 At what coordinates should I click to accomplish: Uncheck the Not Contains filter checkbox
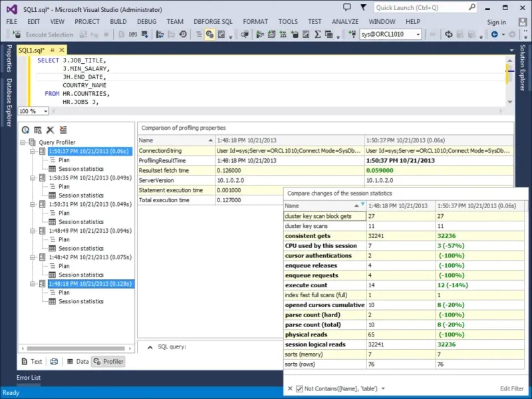click(x=299, y=388)
